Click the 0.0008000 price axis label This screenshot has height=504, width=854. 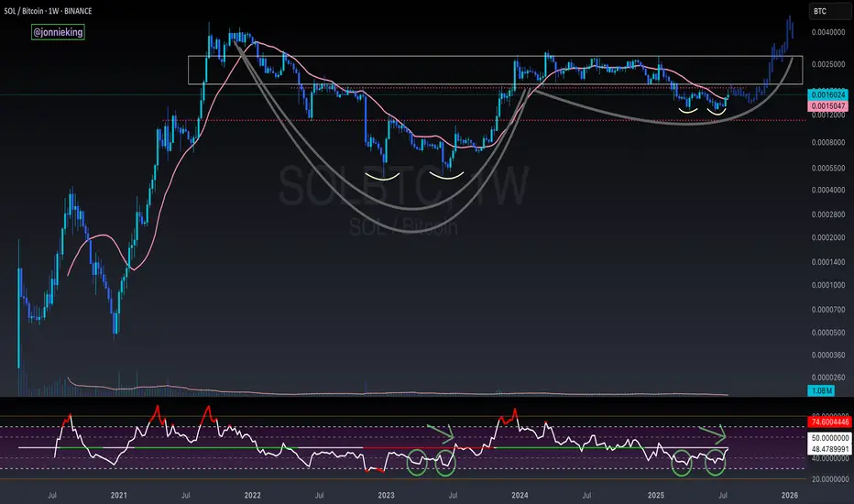[827, 142]
